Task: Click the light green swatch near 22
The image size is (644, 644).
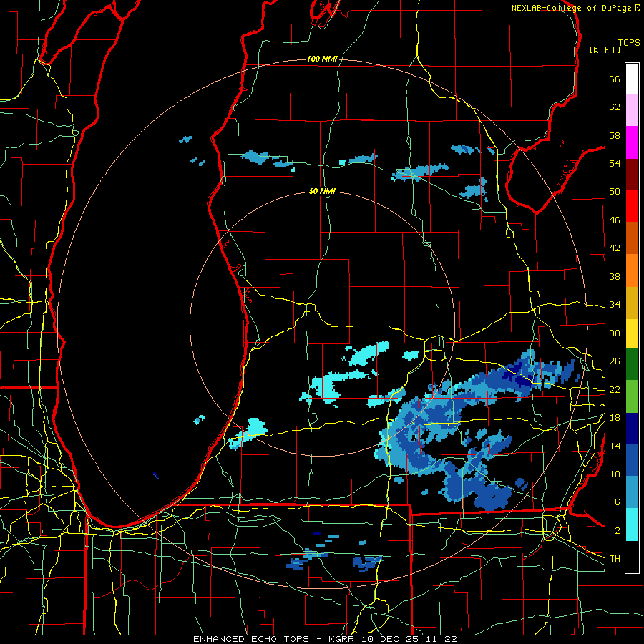Action: 632,396
